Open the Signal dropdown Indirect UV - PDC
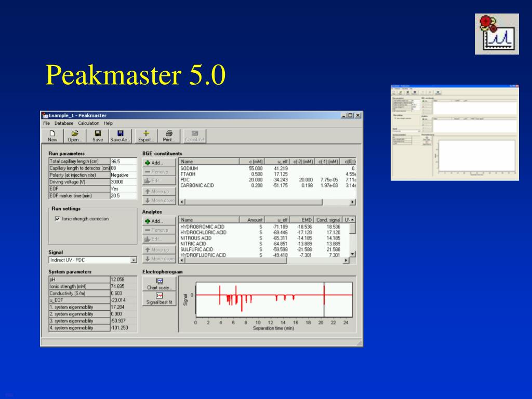Screen dimensions: 532x399 coord(92,260)
